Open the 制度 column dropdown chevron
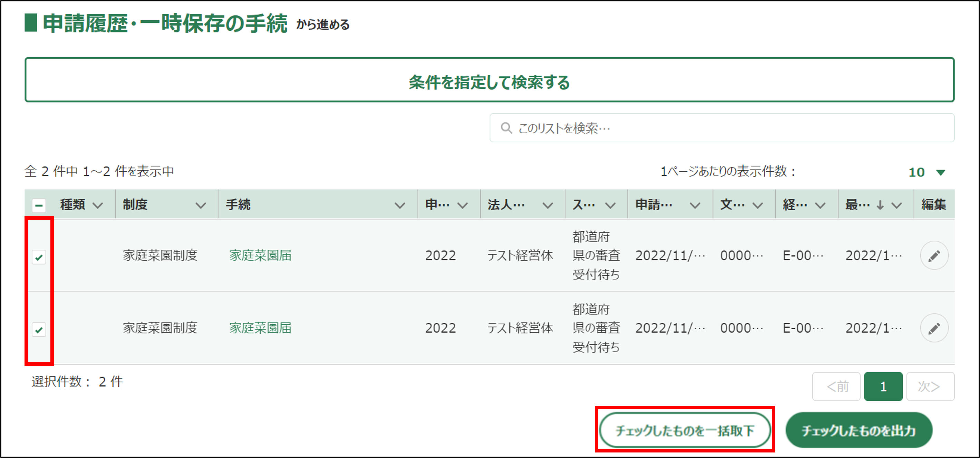 click(201, 206)
